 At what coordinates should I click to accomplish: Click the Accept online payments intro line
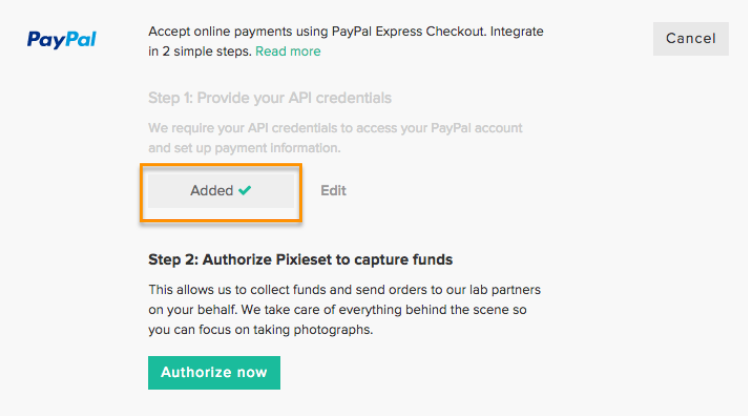tap(345, 31)
